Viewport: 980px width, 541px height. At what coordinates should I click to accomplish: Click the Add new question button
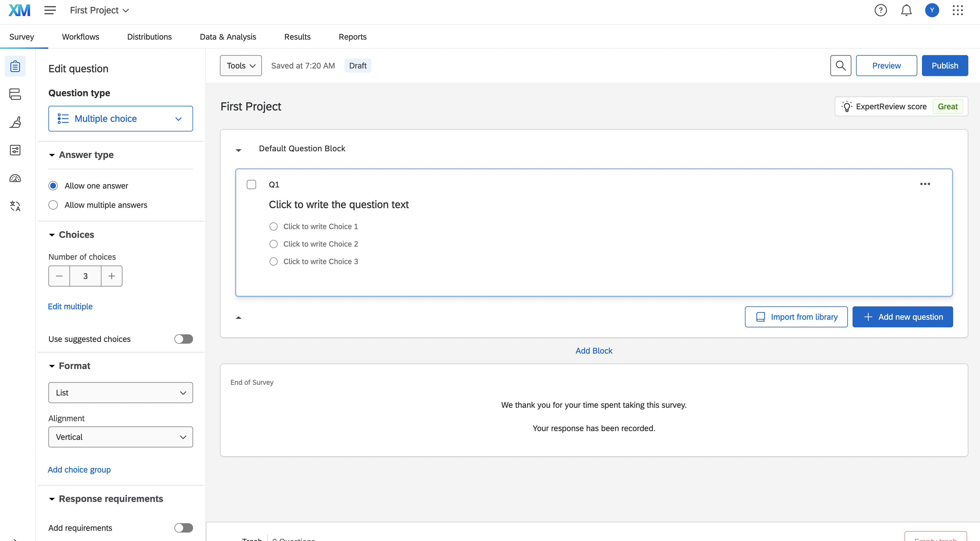point(902,317)
